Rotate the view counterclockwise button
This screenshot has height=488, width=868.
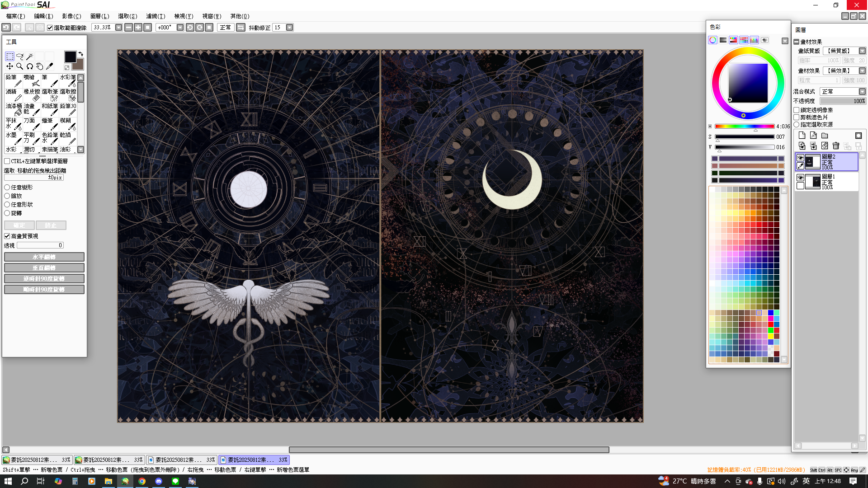coord(190,28)
